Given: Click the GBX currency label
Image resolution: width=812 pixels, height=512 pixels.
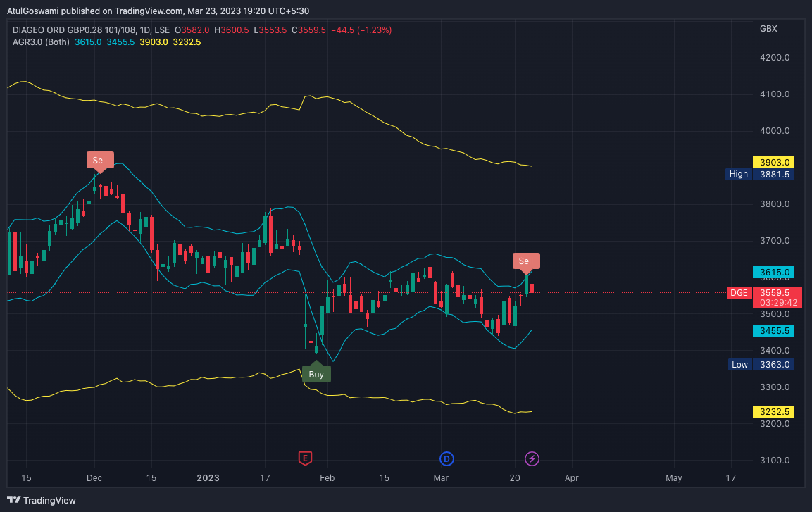Looking at the screenshot, I should [768, 28].
